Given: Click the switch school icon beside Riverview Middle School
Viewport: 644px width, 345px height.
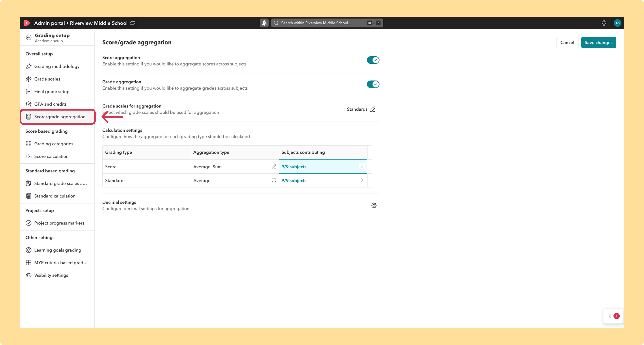Looking at the screenshot, I should pos(133,23).
